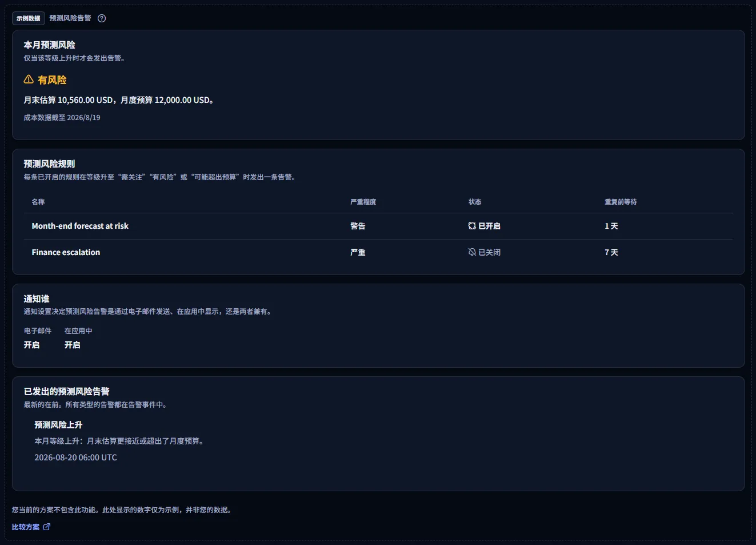Click the 已发出的预测风险告警 heading
Viewport: 756px width, 545px height.
pos(67,391)
